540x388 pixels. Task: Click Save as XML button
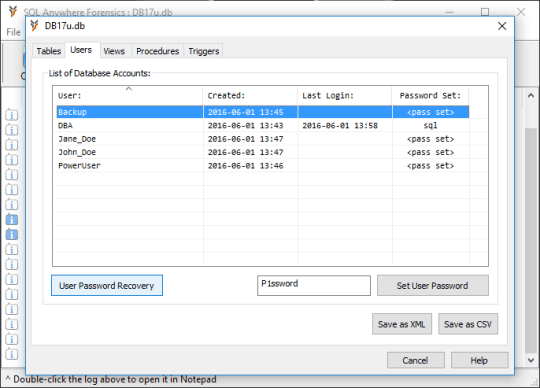402,324
